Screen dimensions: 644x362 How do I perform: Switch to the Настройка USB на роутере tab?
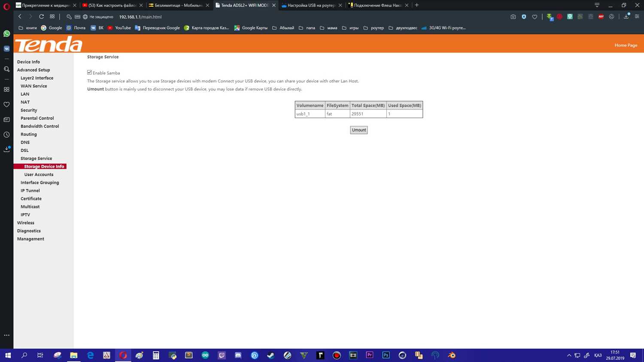[x=311, y=5]
